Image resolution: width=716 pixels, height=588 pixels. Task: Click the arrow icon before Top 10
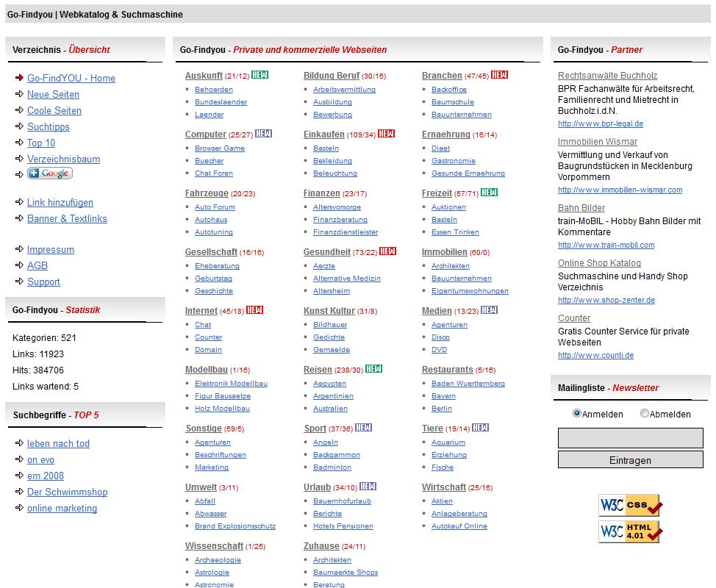pos(19,142)
